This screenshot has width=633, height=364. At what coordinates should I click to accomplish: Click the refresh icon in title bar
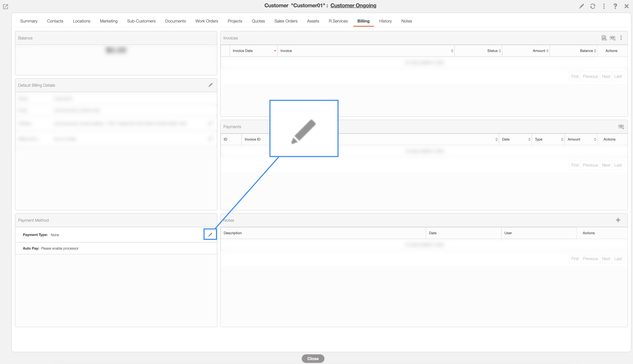[593, 6]
